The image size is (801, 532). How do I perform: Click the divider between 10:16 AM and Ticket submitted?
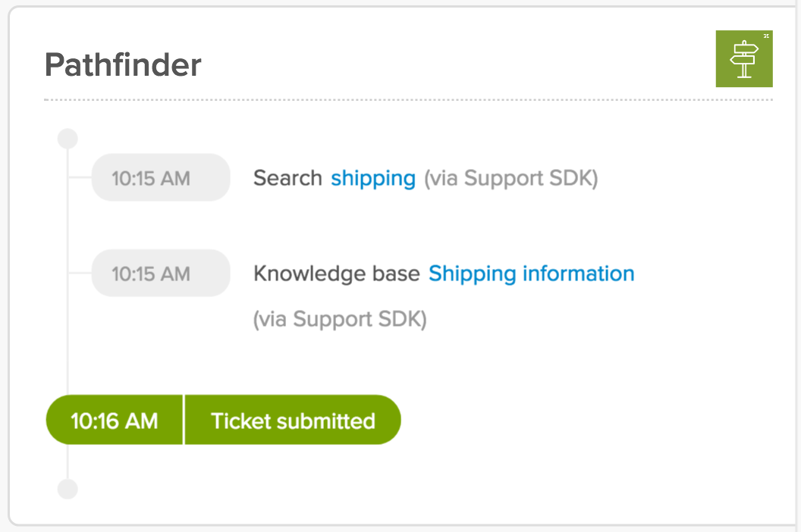(x=184, y=420)
